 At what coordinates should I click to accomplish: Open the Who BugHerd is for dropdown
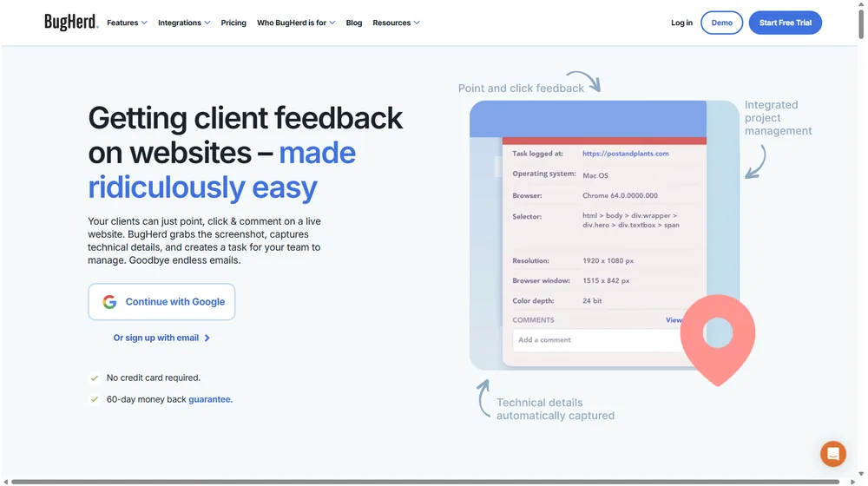click(296, 23)
